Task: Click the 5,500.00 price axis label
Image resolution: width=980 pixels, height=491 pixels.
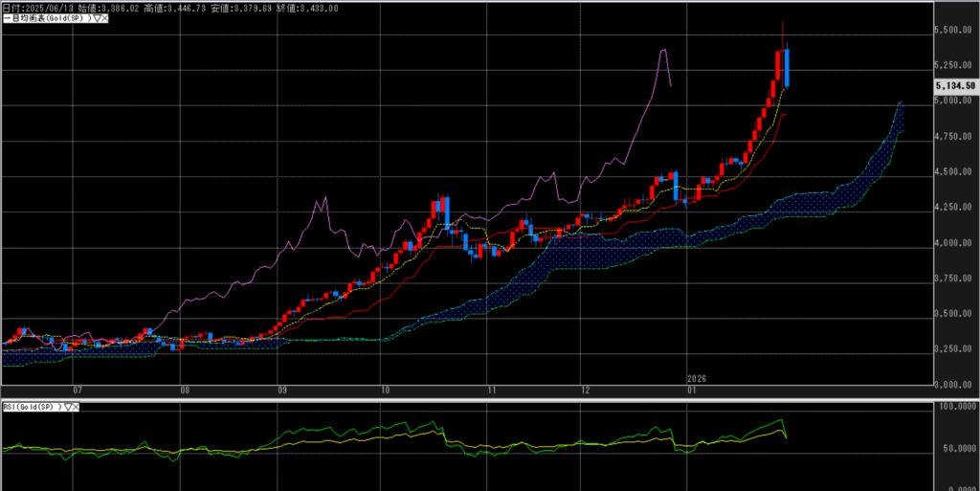Action: [955, 31]
